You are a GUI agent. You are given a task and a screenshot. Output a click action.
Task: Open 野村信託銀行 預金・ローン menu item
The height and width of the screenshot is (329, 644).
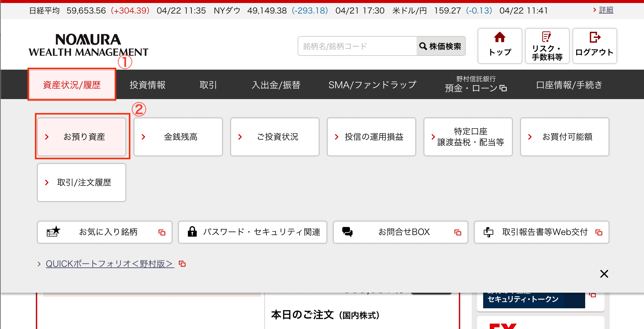click(x=476, y=84)
